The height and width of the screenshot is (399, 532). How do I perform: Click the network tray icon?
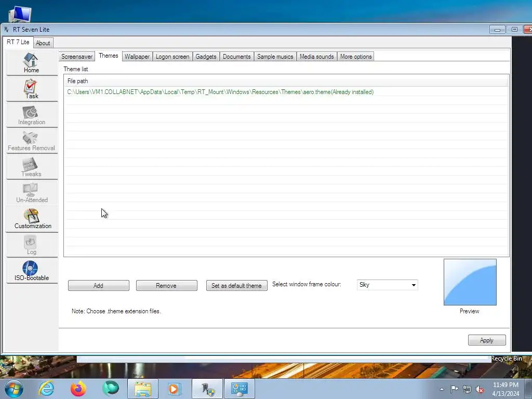pyautogui.click(x=467, y=389)
